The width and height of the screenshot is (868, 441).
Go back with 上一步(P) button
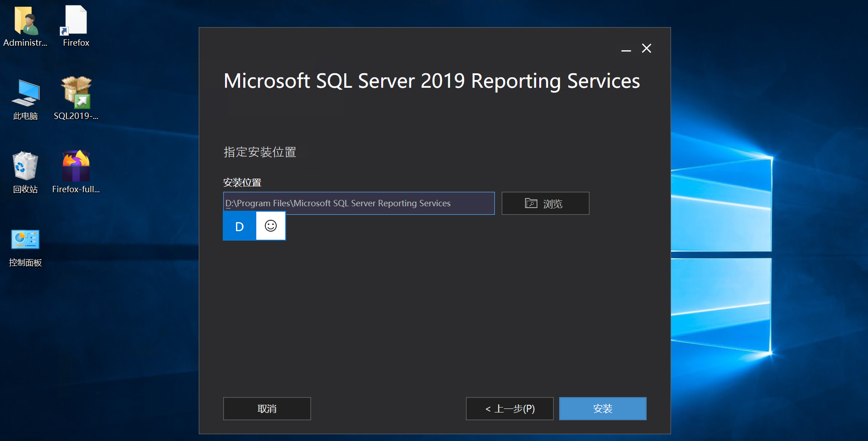click(509, 408)
